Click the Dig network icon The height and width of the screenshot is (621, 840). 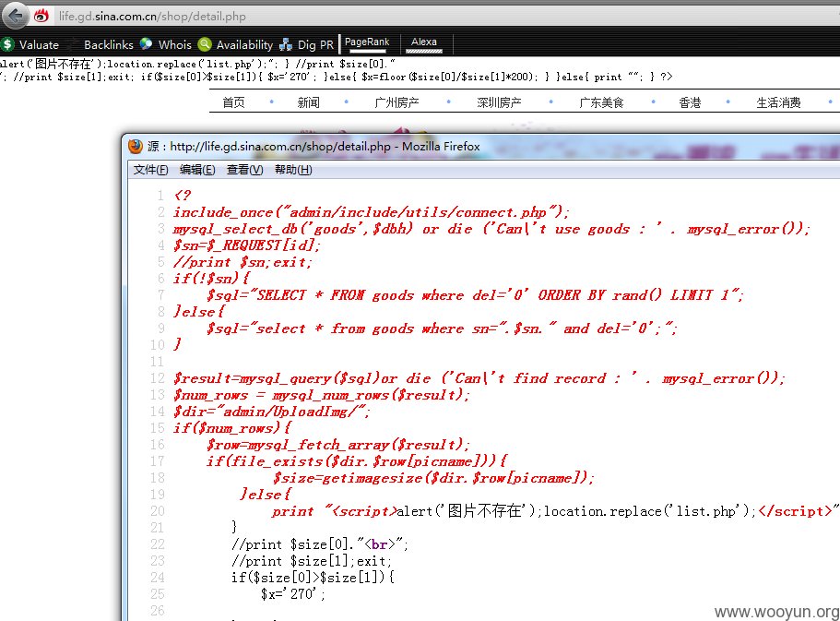coord(286,44)
